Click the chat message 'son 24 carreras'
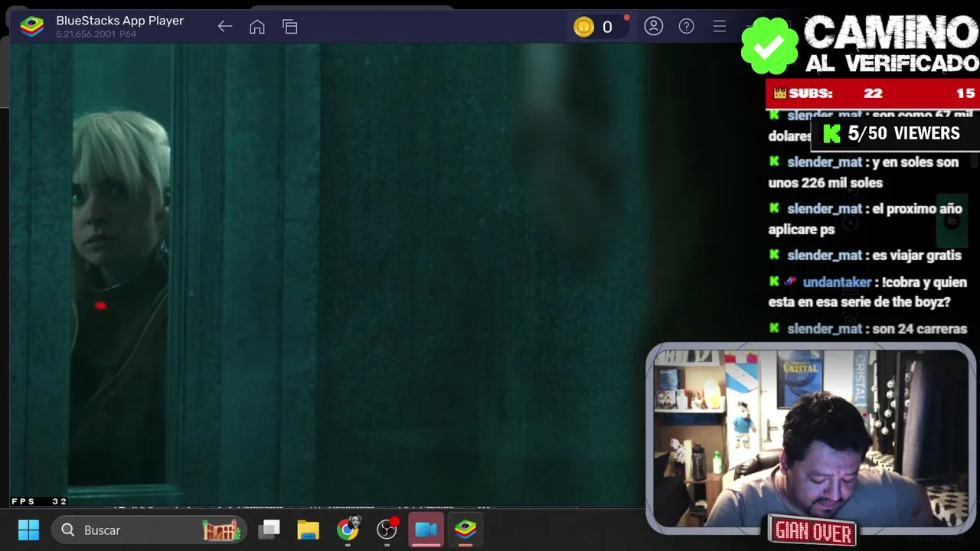 click(x=920, y=329)
